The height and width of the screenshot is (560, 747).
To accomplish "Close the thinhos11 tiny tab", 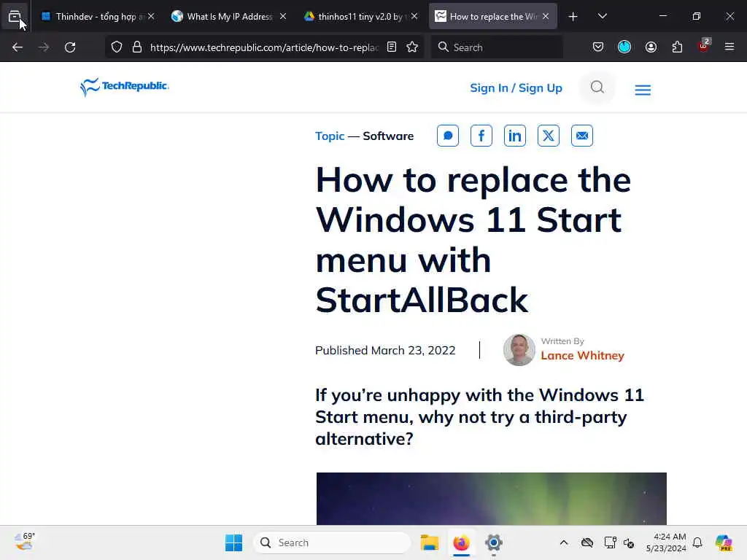I will 414,17.
